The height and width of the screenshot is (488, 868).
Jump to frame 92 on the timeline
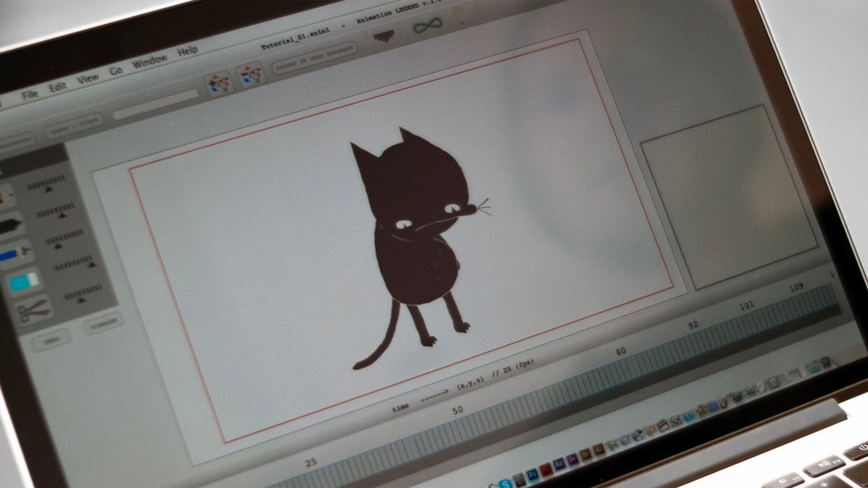click(x=693, y=325)
